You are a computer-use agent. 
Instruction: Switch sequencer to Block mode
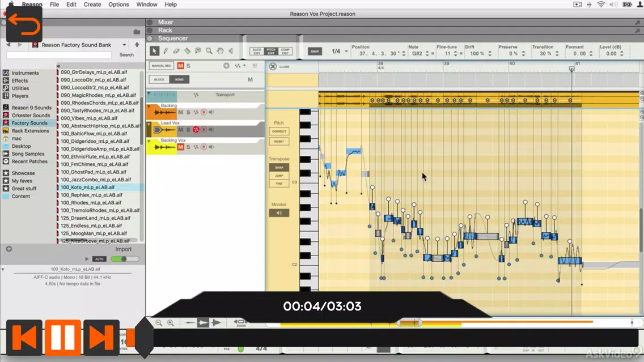click(x=159, y=79)
